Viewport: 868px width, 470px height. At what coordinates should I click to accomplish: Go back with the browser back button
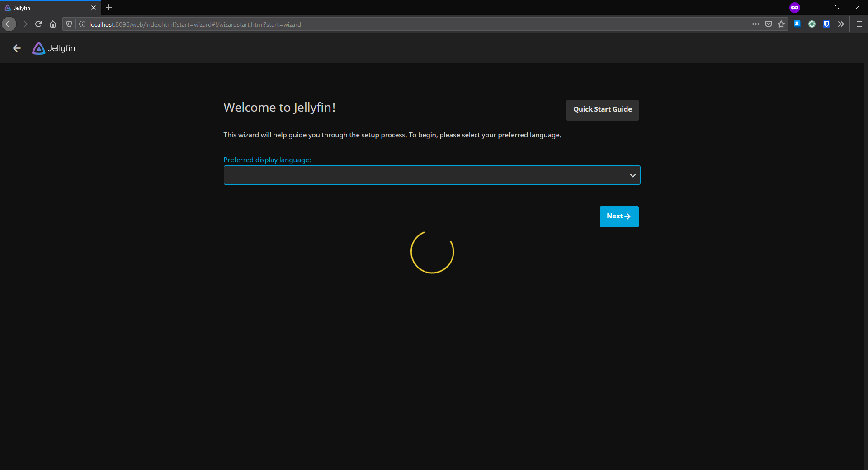click(9, 24)
